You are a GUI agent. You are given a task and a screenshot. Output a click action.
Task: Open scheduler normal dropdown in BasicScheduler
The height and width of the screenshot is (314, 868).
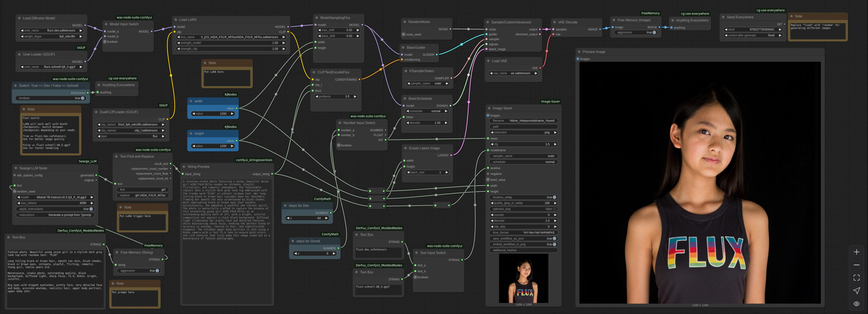[x=427, y=111]
